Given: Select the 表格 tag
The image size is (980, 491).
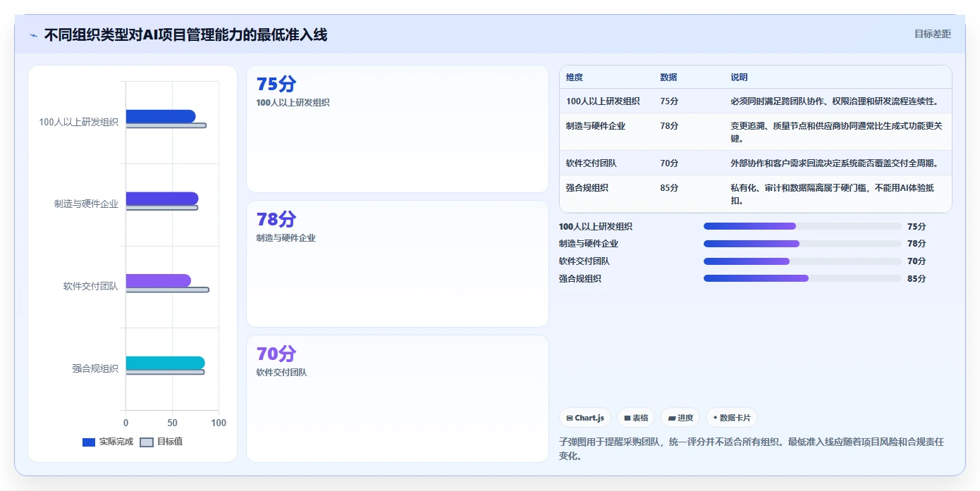Looking at the screenshot, I should coord(636,418).
